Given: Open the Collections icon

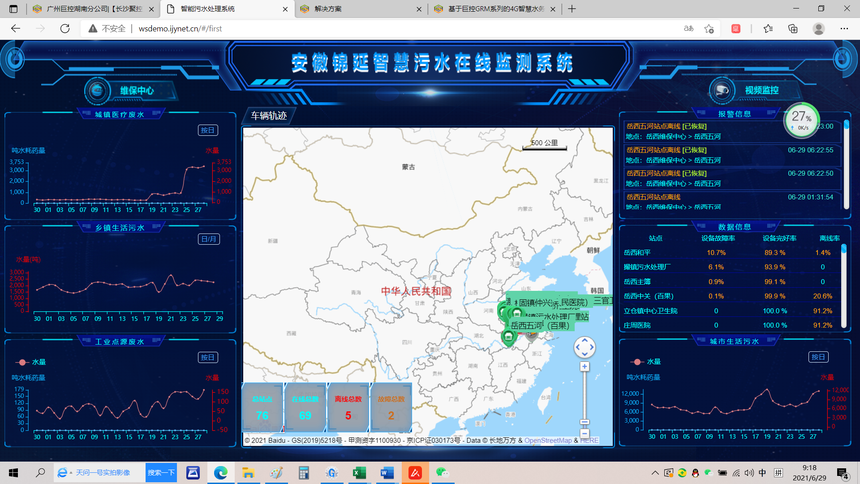Looking at the screenshot, I should pyautogui.click(x=793, y=29).
